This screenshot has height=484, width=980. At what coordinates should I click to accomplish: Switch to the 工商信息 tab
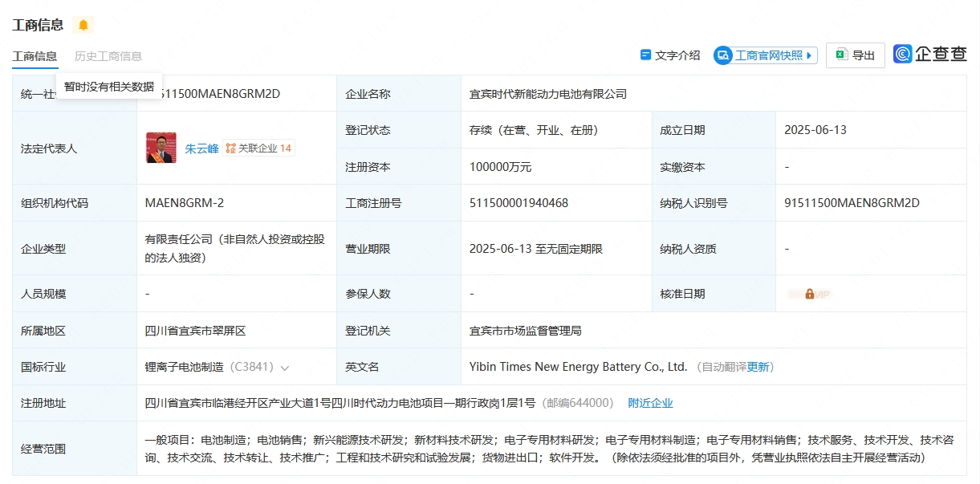coord(35,56)
